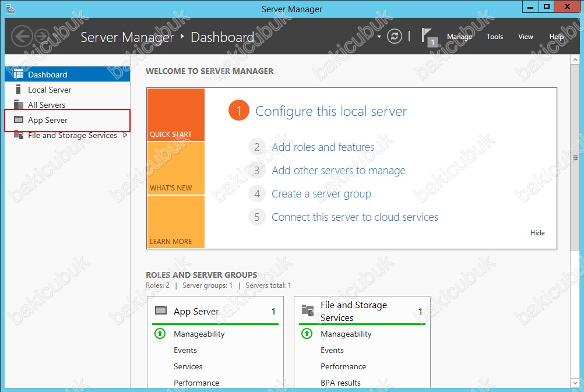Click the App Server tile icon
The image size is (584, 392).
(x=161, y=310)
